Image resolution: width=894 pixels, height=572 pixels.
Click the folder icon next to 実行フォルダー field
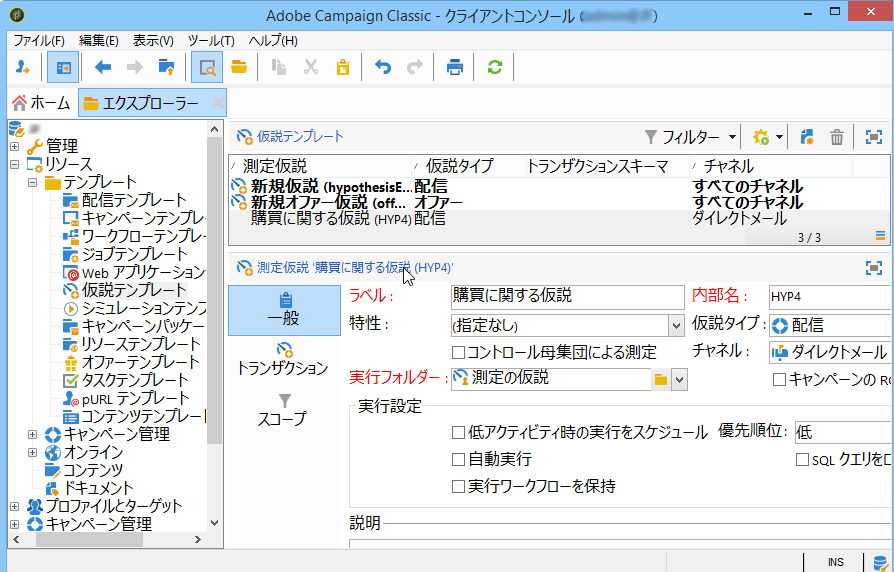pos(660,380)
